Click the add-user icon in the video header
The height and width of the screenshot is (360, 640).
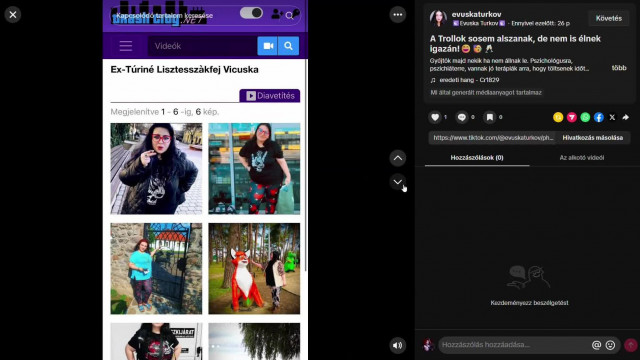277,14
